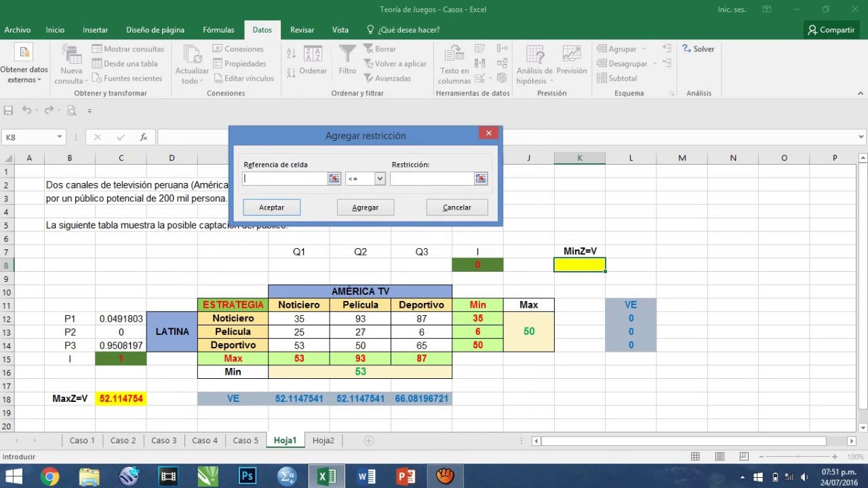Viewport: 868px width, 488px height.
Task: Switch to the Hoja2 sheet tab
Action: point(323,441)
